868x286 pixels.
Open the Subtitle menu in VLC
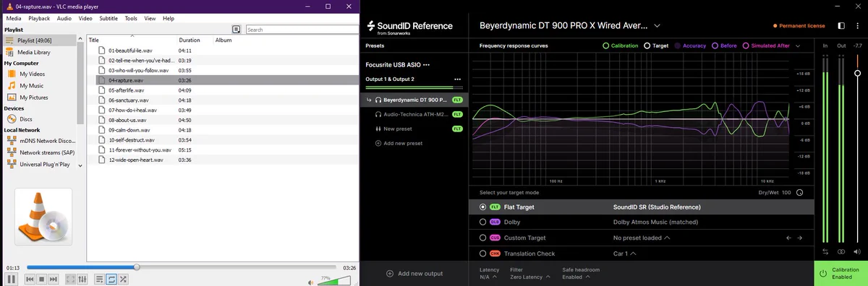coord(109,18)
